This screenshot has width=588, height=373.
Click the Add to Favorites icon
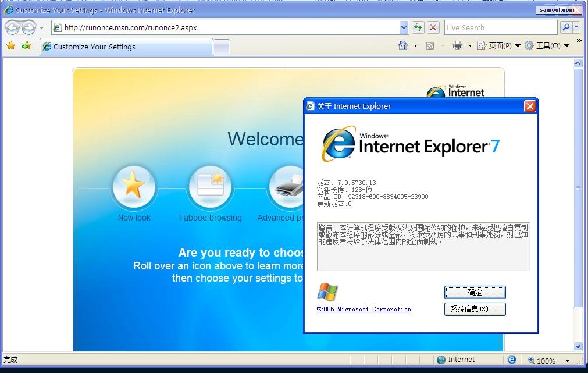click(x=26, y=46)
